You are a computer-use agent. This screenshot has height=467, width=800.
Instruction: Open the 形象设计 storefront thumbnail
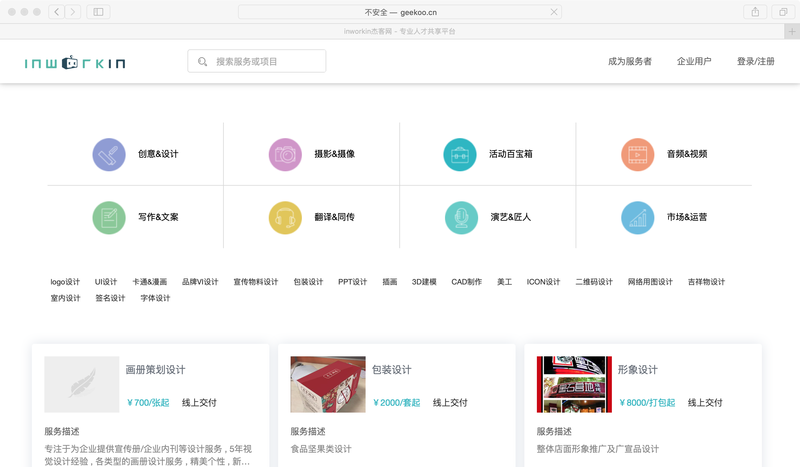coord(574,384)
